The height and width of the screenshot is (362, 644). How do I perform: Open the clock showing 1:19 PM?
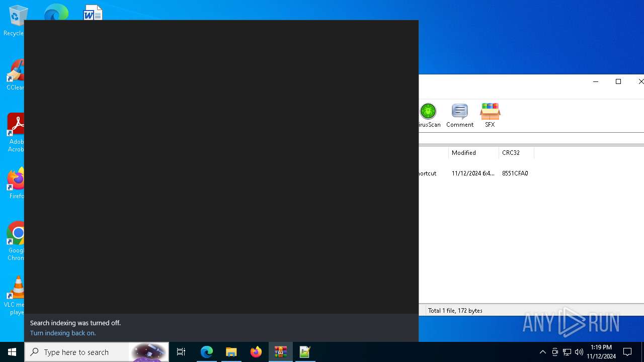pyautogui.click(x=601, y=352)
